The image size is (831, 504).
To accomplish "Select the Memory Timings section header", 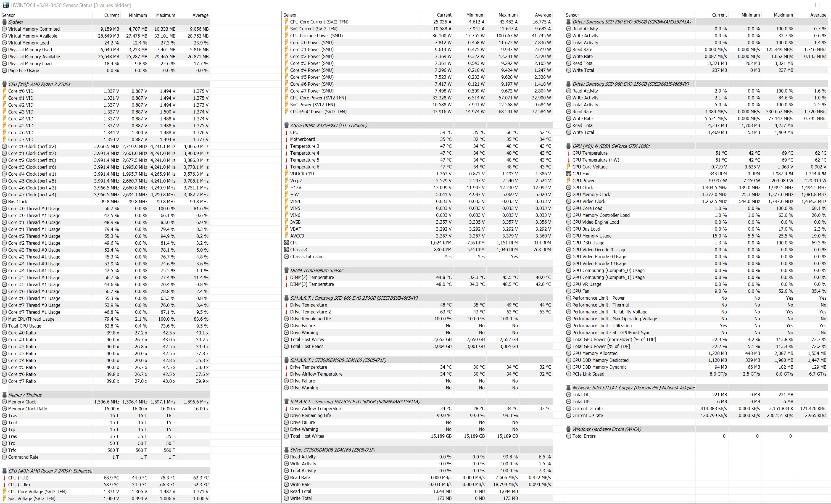I will coord(105,395).
